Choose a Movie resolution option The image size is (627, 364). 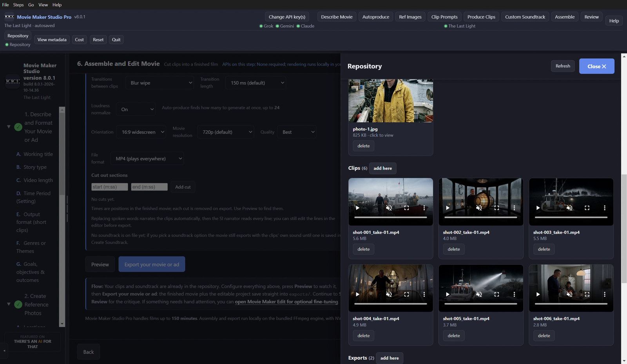pyautogui.click(x=226, y=132)
